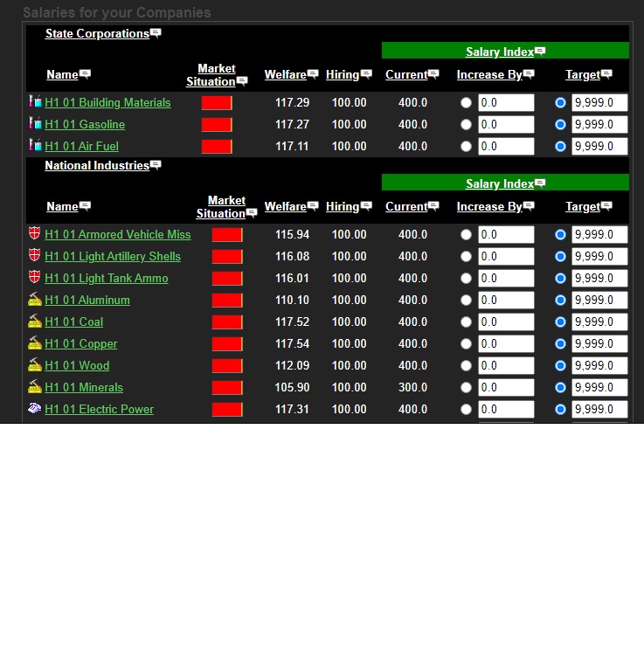Focus the Increase By field for H1 01 Wood
Screen dimensions: 644x664
click(506, 365)
